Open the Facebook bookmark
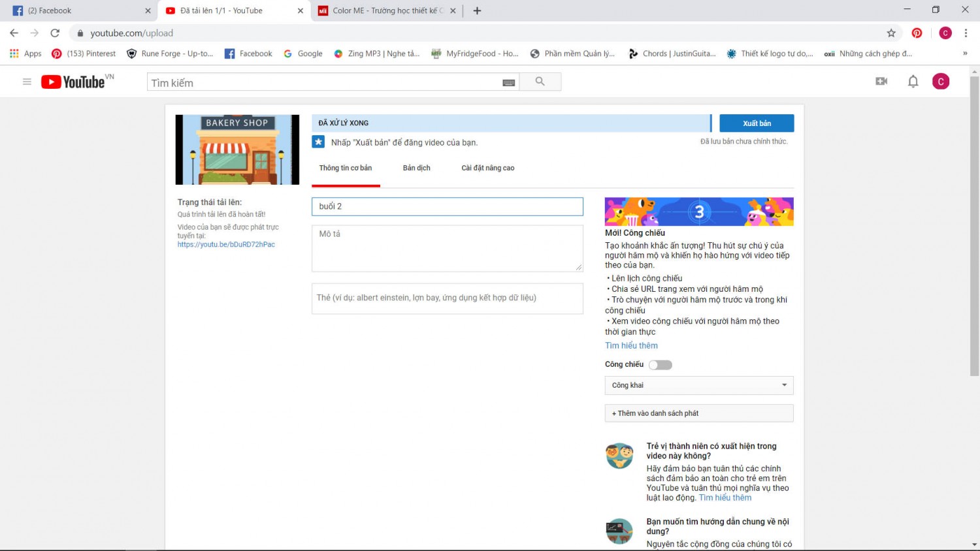 (x=248, y=54)
